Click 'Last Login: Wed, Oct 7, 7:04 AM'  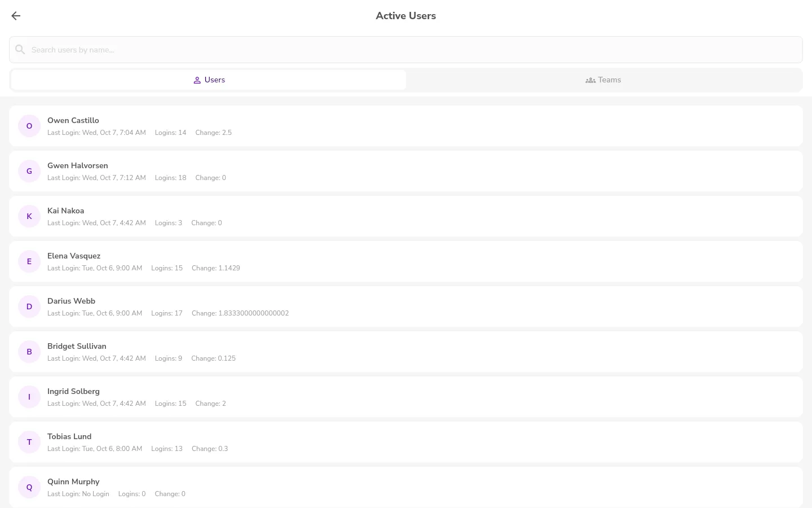click(x=96, y=133)
